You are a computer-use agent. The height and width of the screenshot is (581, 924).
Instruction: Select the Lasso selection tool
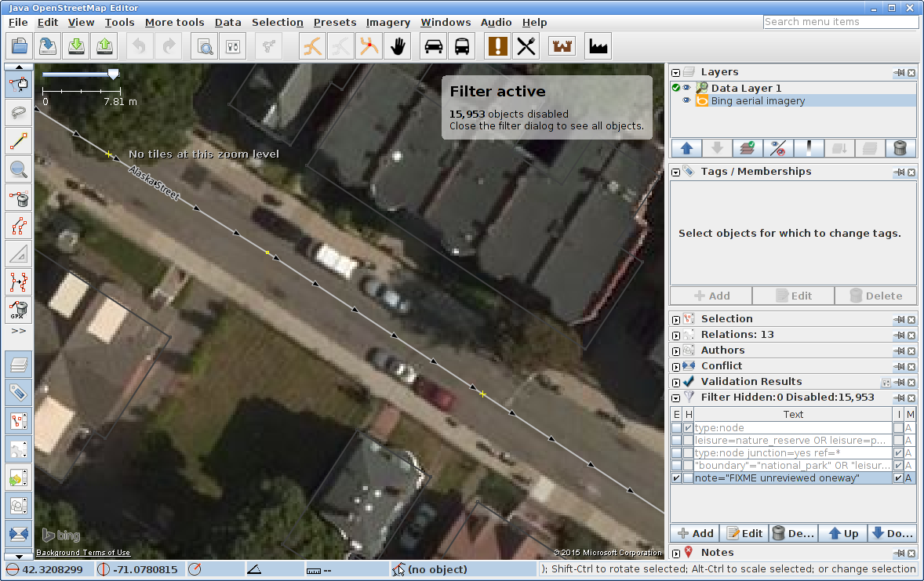tap(19, 112)
